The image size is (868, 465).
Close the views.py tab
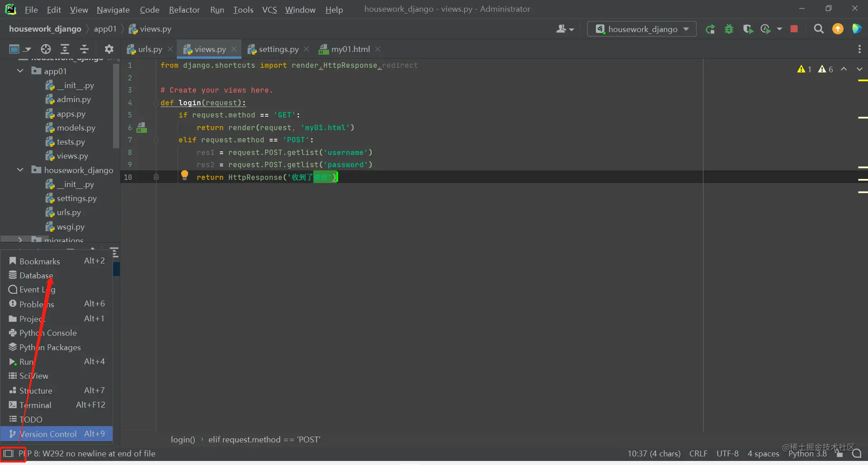point(234,49)
